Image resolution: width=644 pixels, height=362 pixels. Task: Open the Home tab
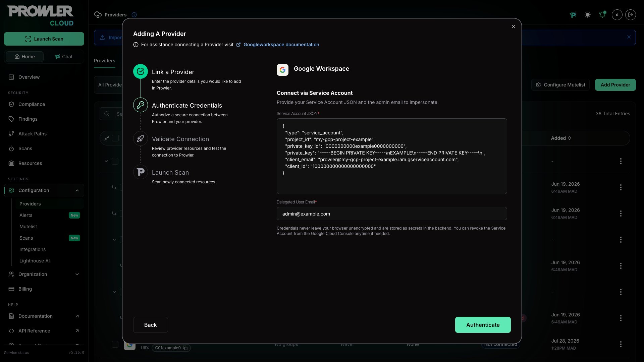[25, 57]
